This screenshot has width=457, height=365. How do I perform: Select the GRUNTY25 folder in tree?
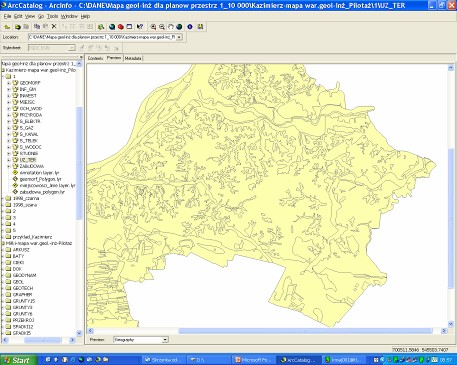coord(24,301)
